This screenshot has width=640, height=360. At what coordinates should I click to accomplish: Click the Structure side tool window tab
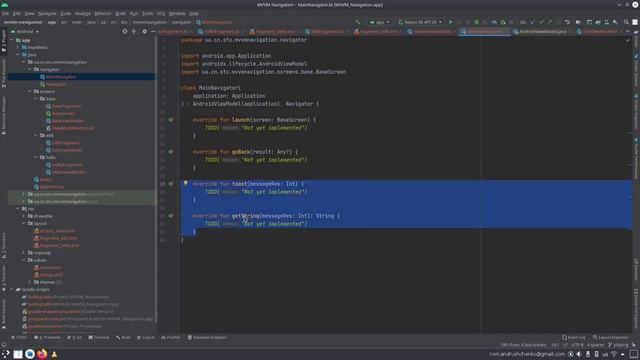(4, 246)
